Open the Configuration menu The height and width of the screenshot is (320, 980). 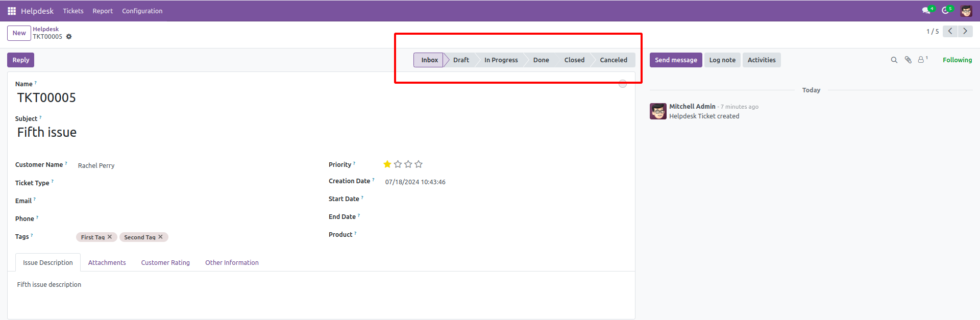(142, 11)
